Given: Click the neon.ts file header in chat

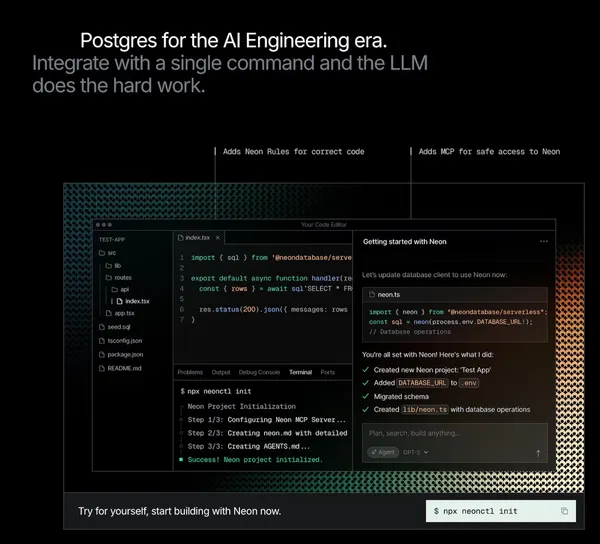Looking at the screenshot, I should coord(455,295).
